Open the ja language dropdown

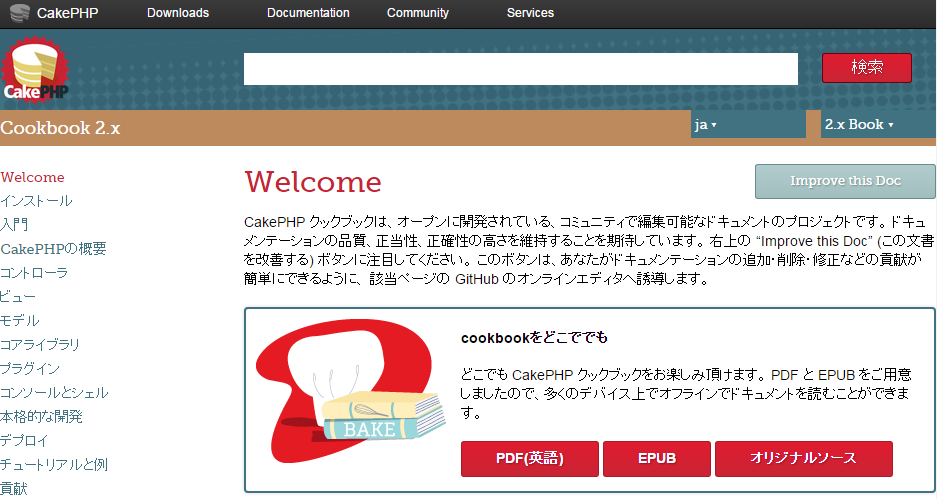748,124
